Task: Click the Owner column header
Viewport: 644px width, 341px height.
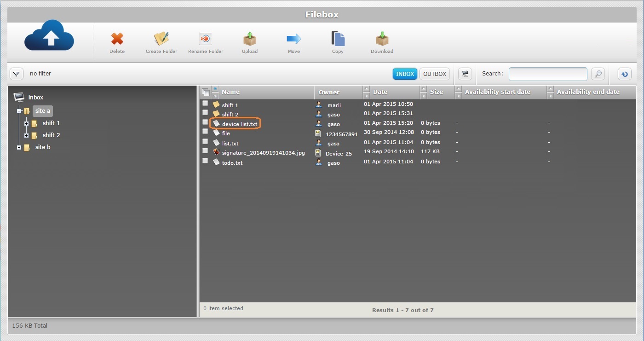Action: [329, 92]
